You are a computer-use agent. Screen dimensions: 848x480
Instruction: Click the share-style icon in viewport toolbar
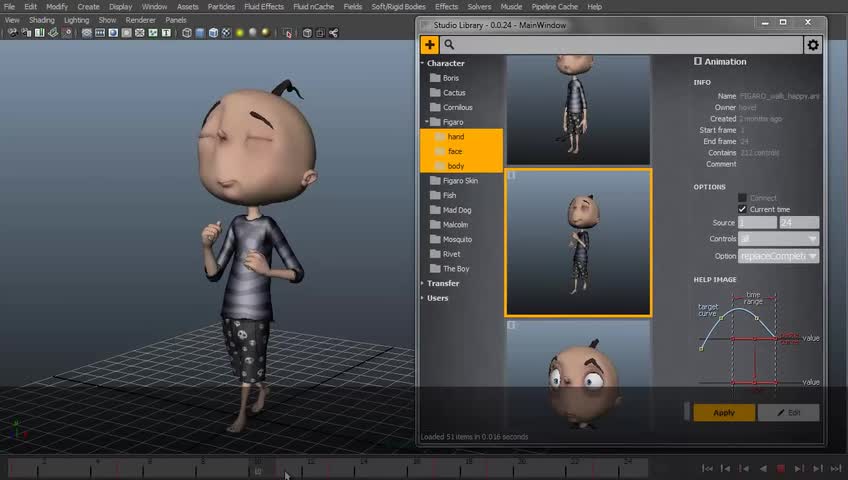pos(334,33)
